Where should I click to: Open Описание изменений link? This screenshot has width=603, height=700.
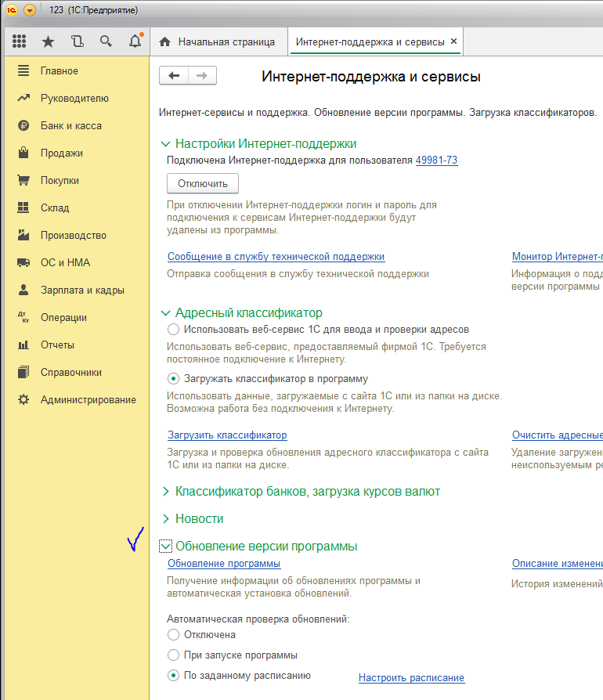[x=558, y=564]
